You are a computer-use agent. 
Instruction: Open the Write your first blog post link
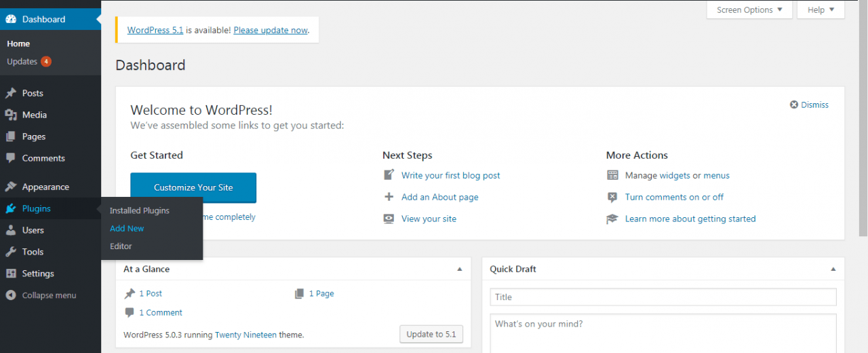tap(451, 175)
